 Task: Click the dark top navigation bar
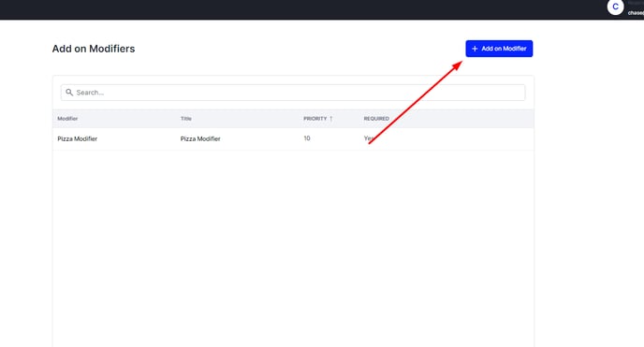coord(287,9)
